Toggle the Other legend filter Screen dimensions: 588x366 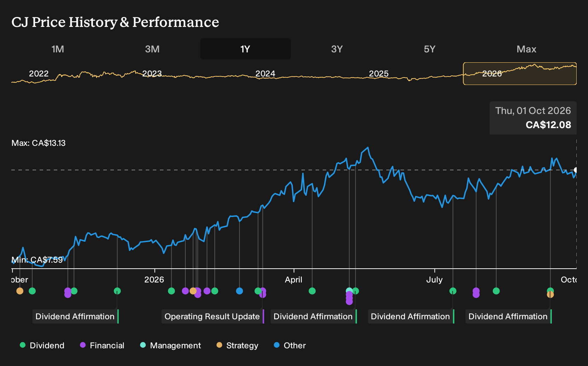290,345
